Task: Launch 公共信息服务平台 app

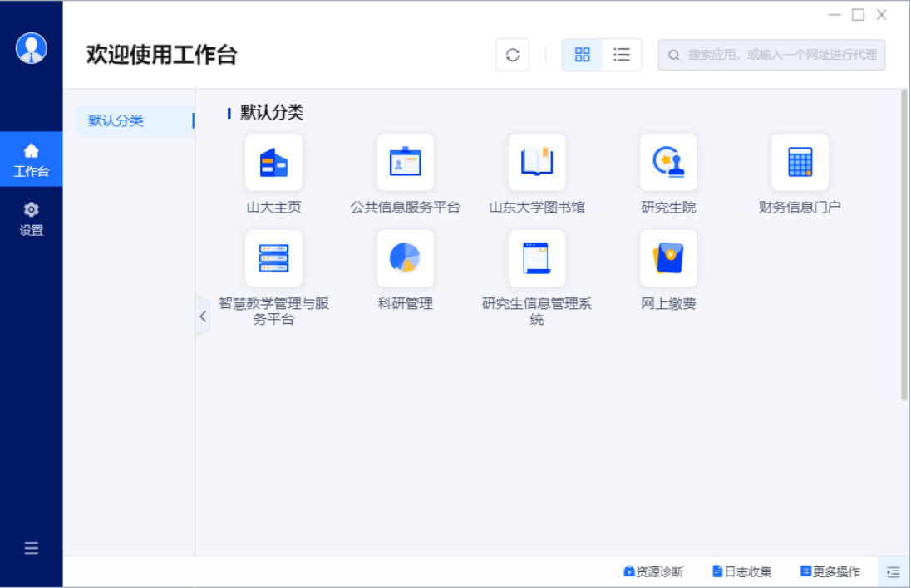Action: 405,162
